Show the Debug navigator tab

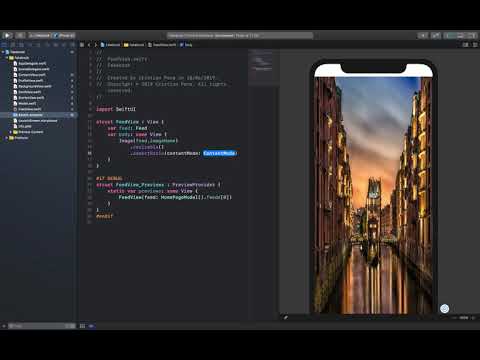(x=56, y=45)
